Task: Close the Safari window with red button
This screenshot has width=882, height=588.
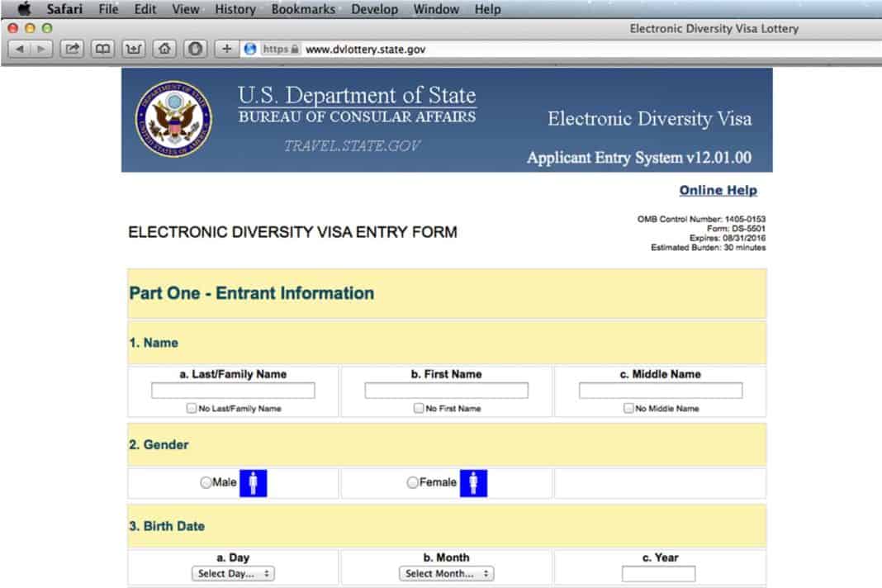Action: 13,28
